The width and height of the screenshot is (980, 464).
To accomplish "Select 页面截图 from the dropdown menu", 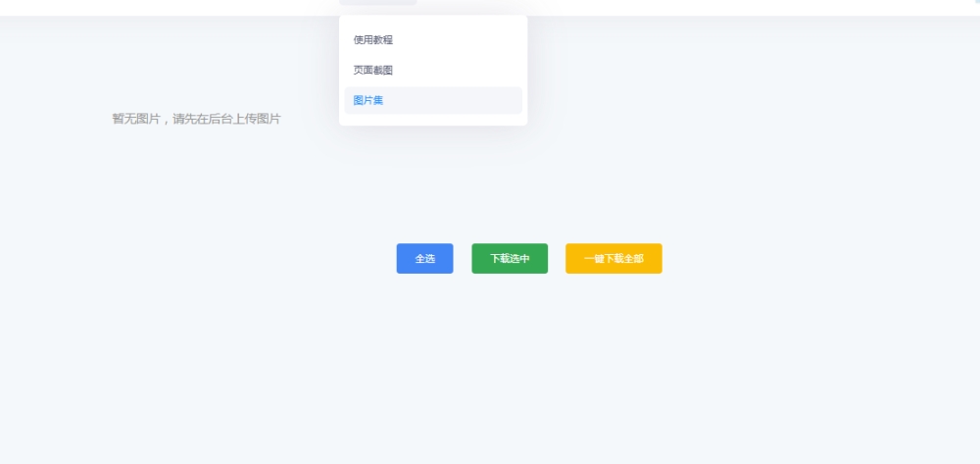I will 373,71.
